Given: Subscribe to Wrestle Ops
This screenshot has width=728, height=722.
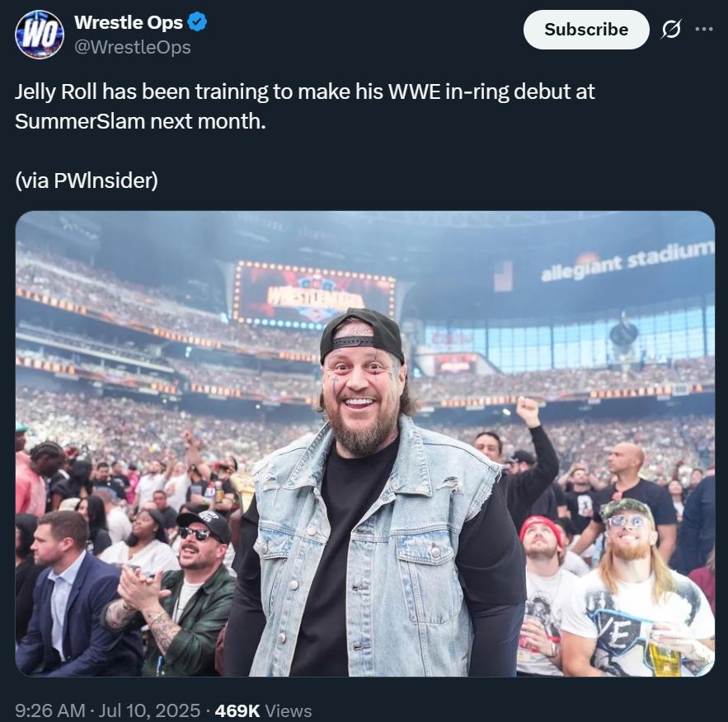Looking at the screenshot, I should pyautogui.click(x=586, y=30).
